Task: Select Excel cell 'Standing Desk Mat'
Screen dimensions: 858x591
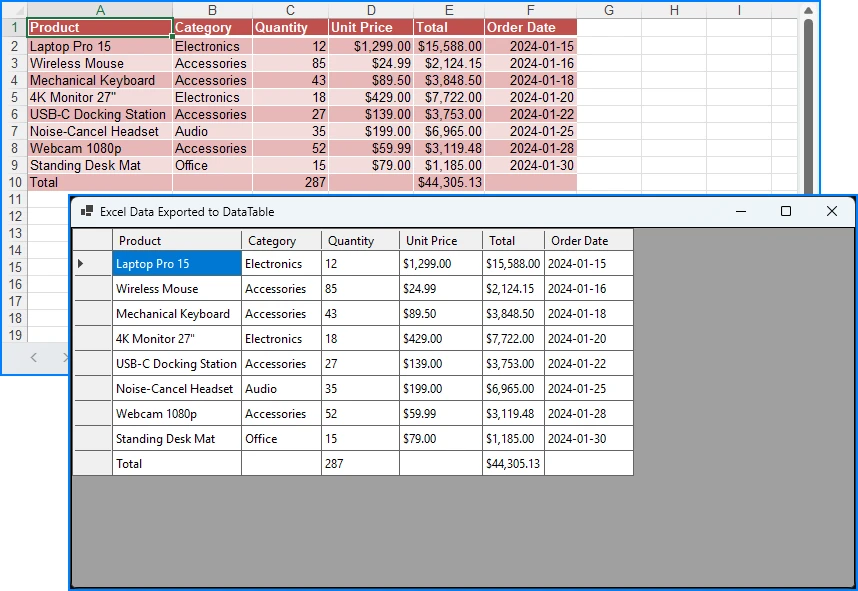Action: coord(100,165)
